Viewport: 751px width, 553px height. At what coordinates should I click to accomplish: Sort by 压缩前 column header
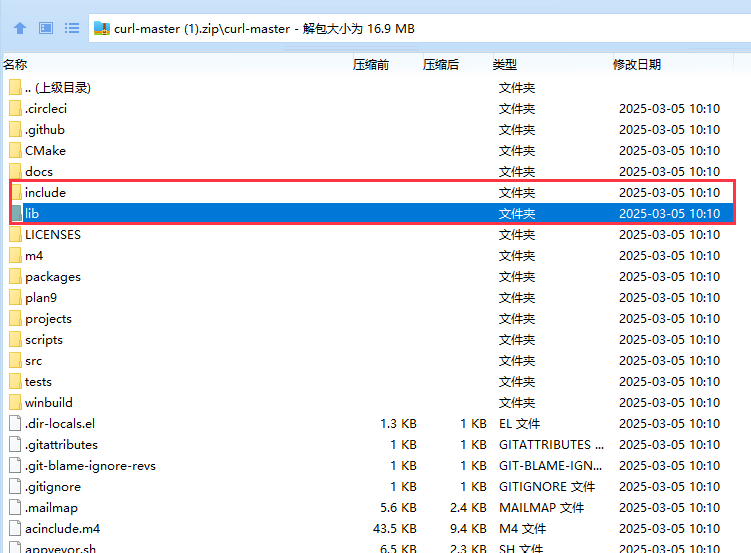tap(371, 64)
